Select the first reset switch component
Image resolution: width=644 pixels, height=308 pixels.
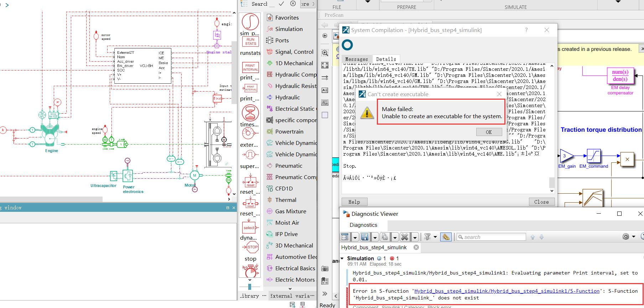point(250,181)
